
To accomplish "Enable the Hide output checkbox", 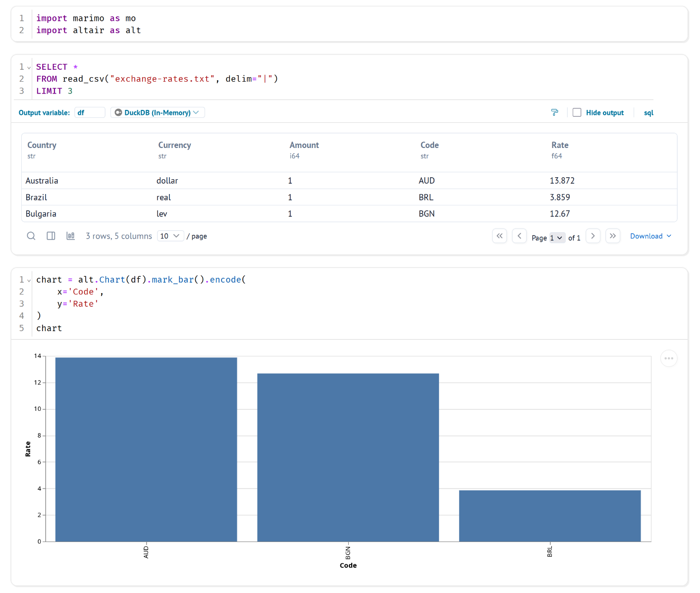I will pyautogui.click(x=577, y=112).
